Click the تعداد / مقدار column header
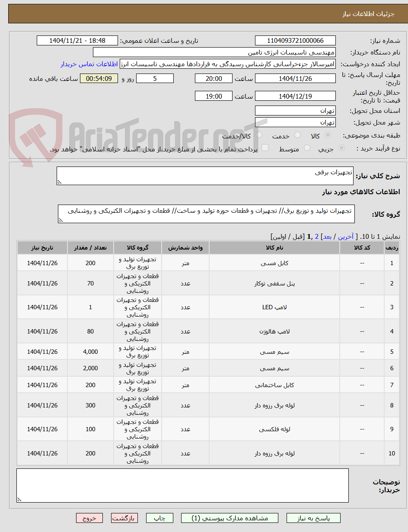Viewport: 408px width, 532px height. (x=90, y=247)
